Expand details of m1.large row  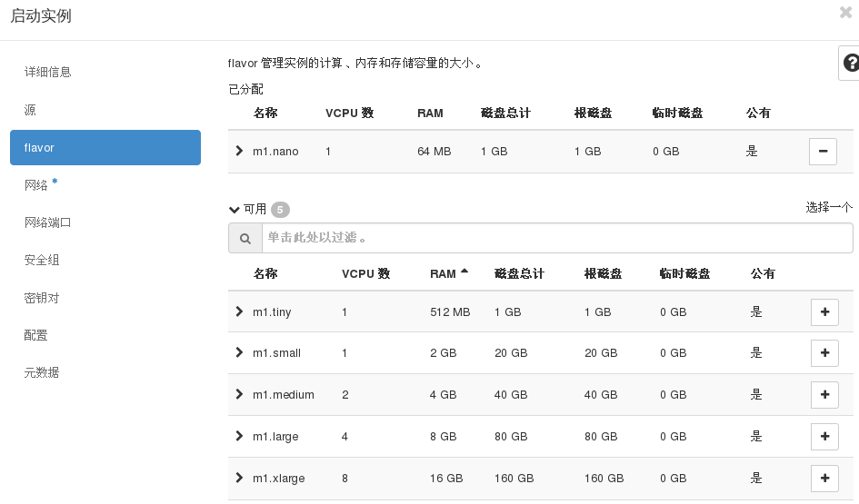pos(239,436)
